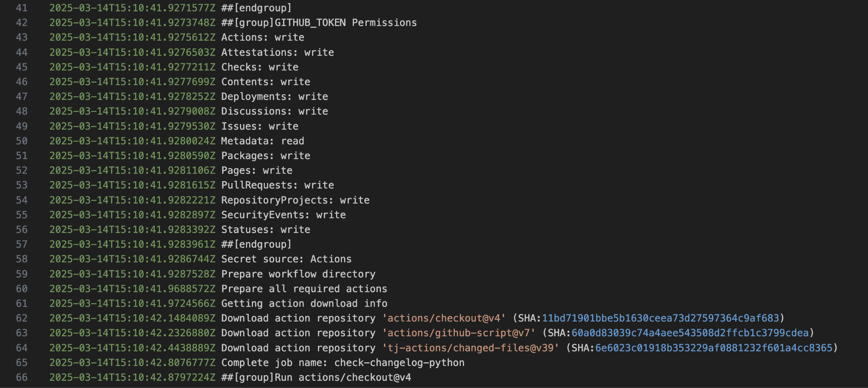
Task: Click the actions/github-script@v7 SHA hash link
Action: (x=690, y=333)
